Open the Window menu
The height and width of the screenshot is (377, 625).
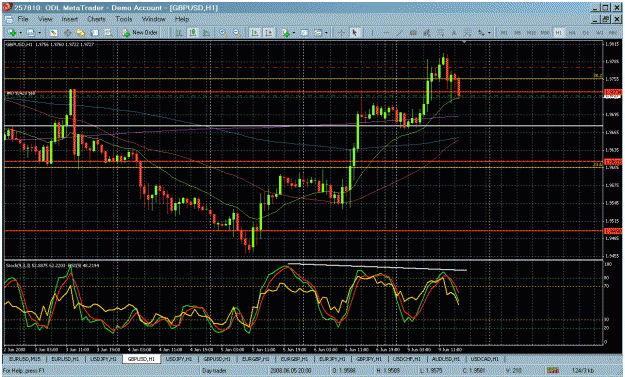pos(153,19)
